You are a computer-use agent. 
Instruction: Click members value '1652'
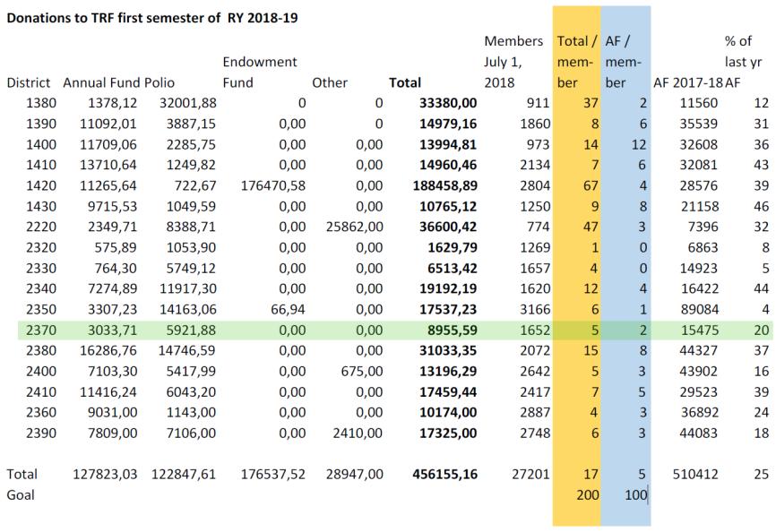(535, 330)
